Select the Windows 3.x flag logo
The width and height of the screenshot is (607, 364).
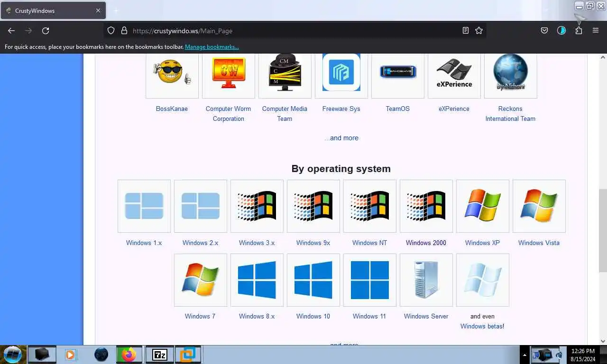[x=257, y=206]
